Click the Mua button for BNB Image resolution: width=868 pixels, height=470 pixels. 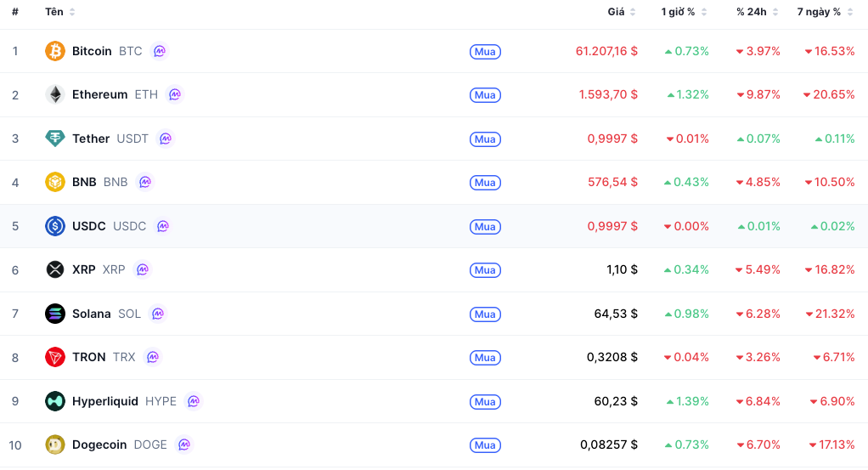pyautogui.click(x=485, y=183)
